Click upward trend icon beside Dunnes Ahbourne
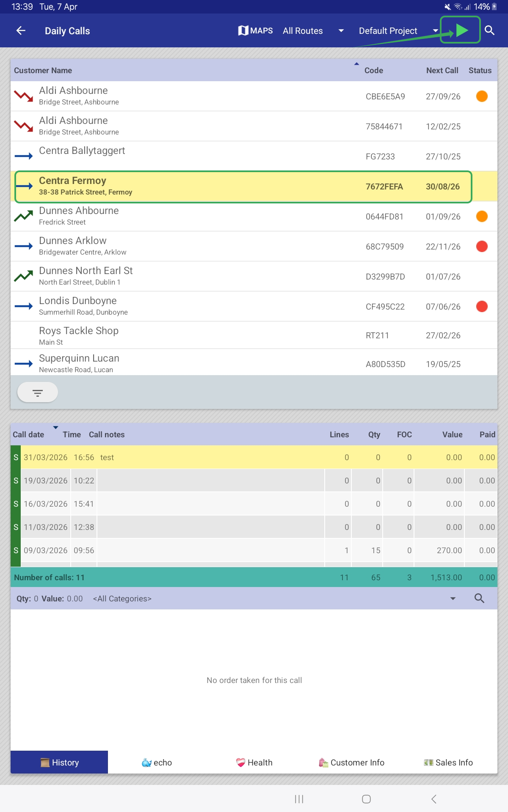The image size is (508, 812). pyautogui.click(x=24, y=216)
